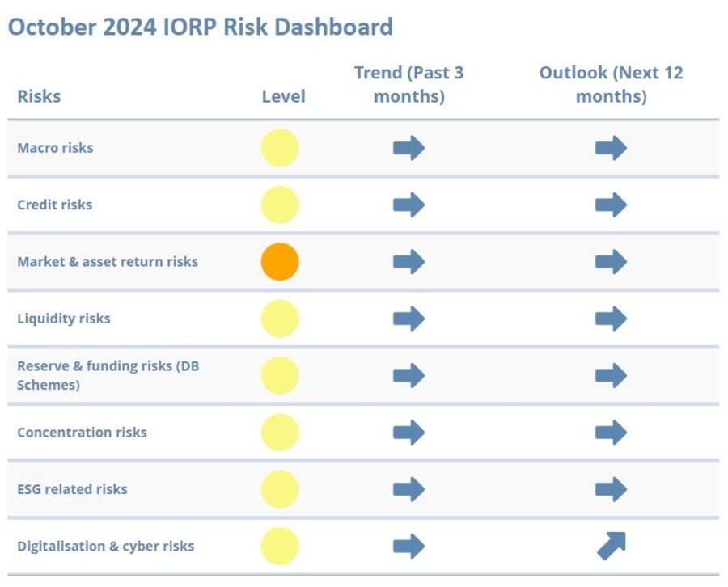Click the orange Market & asset return level circle
The image size is (728, 587).
click(x=280, y=261)
